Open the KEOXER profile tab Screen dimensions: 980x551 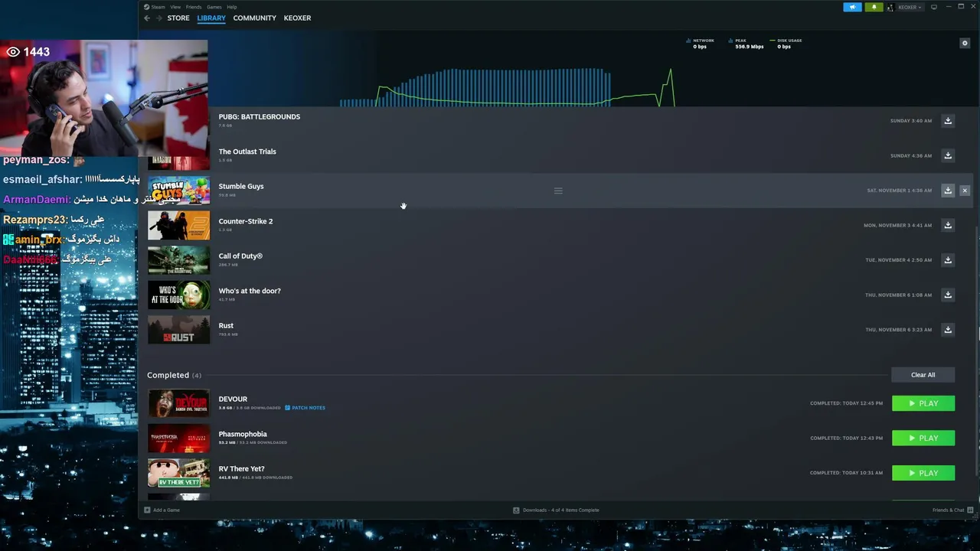click(x=297, y=18)
